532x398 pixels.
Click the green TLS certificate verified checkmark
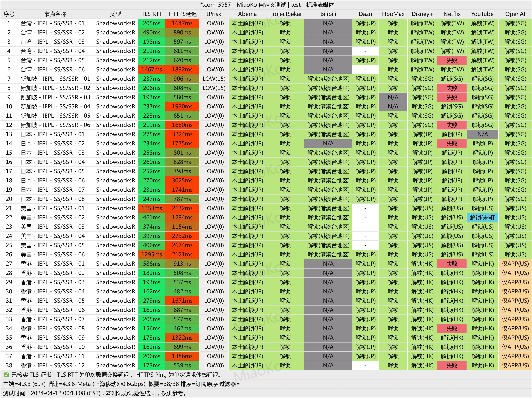coord(7,375)
